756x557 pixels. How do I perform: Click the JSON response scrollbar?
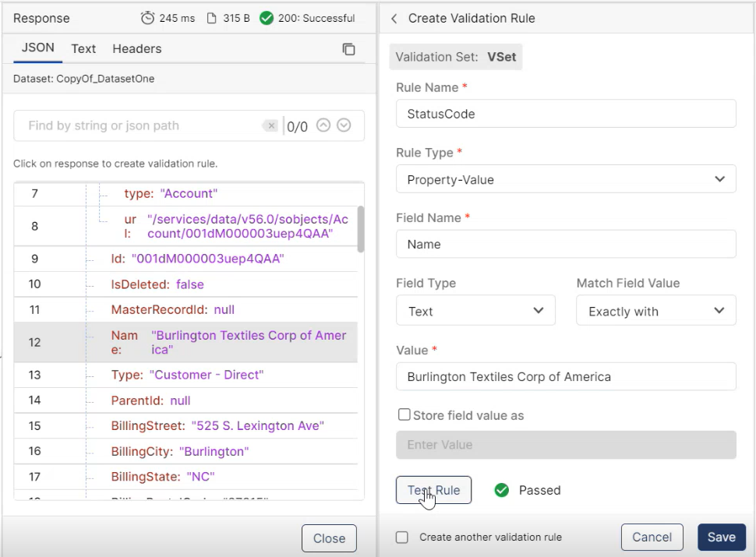(x=360, y=229)
